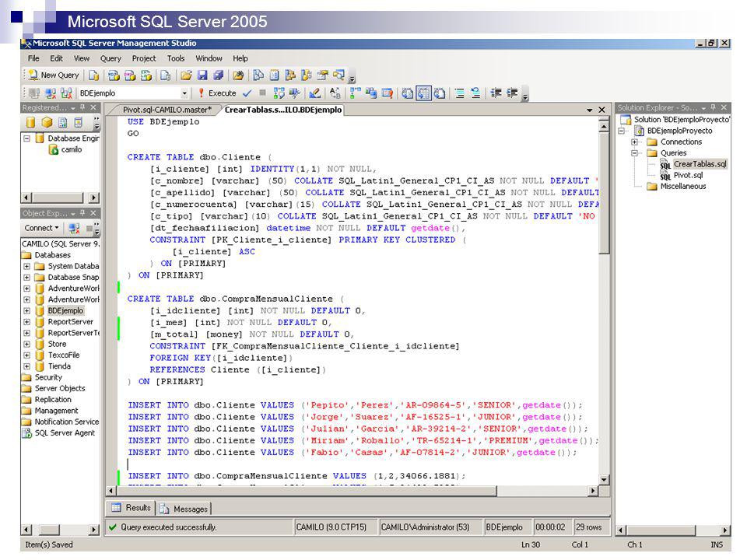
Task: Click the Analysis Services DMX Query icon
Action: point(130,75)
